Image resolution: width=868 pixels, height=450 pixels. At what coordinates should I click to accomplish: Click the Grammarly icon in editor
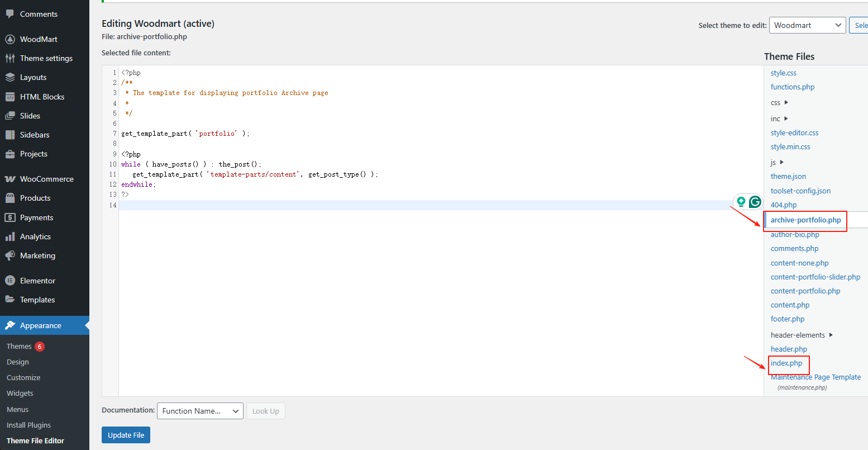(x=755, y=202)
